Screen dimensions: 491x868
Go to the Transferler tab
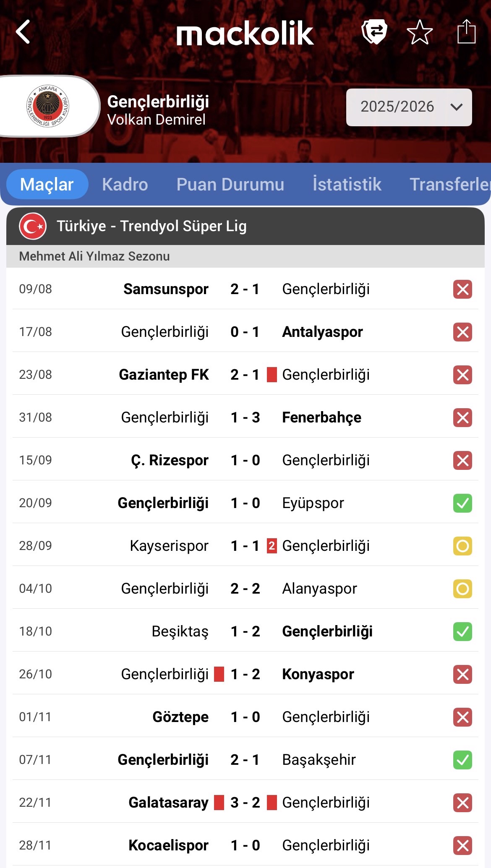click(x=449, y=185)
